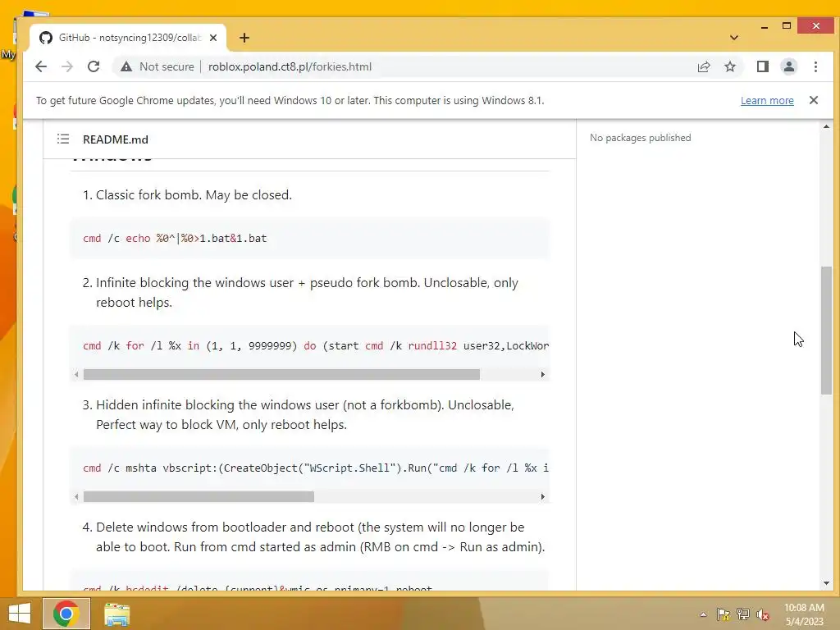Screen dimensions: 840x630
Task: Click the mshta code block horizontal scrollbar thumb
Action: tap(199, 496)
